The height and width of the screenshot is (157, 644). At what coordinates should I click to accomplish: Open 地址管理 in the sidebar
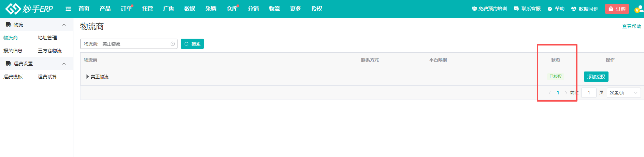(47, 38)
